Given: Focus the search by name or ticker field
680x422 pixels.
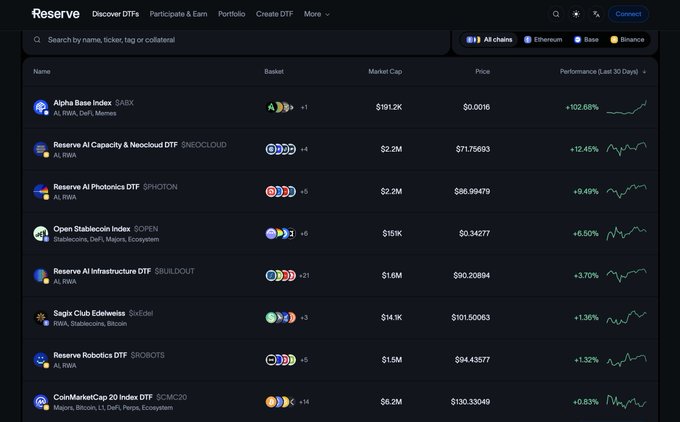Looking at the screenshot, I should [x=236, y=40].
